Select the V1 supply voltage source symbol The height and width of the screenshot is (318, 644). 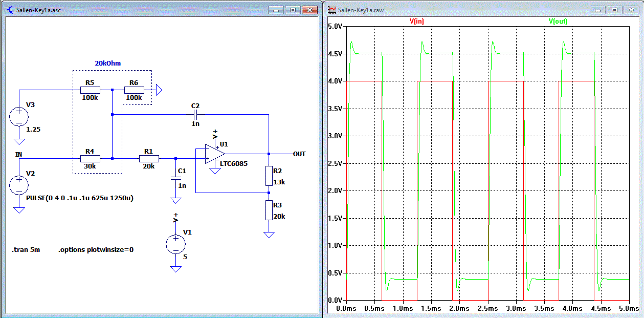176,244
